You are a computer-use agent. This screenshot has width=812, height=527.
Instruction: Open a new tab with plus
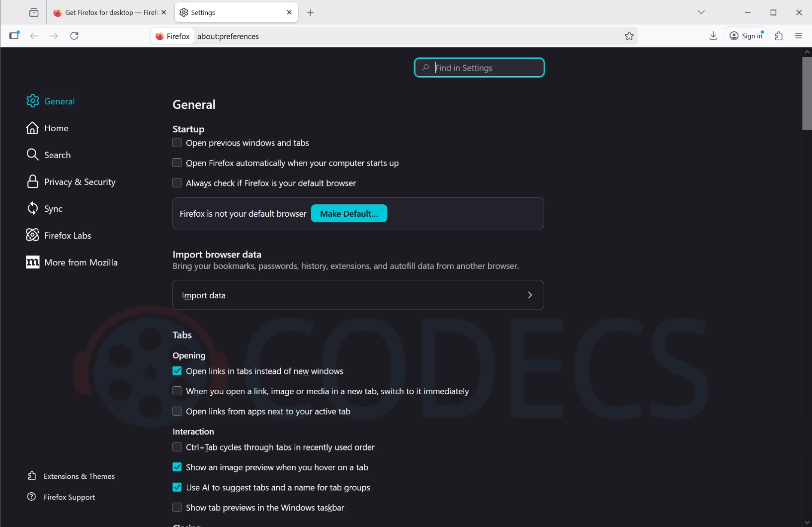coord(311,12)
